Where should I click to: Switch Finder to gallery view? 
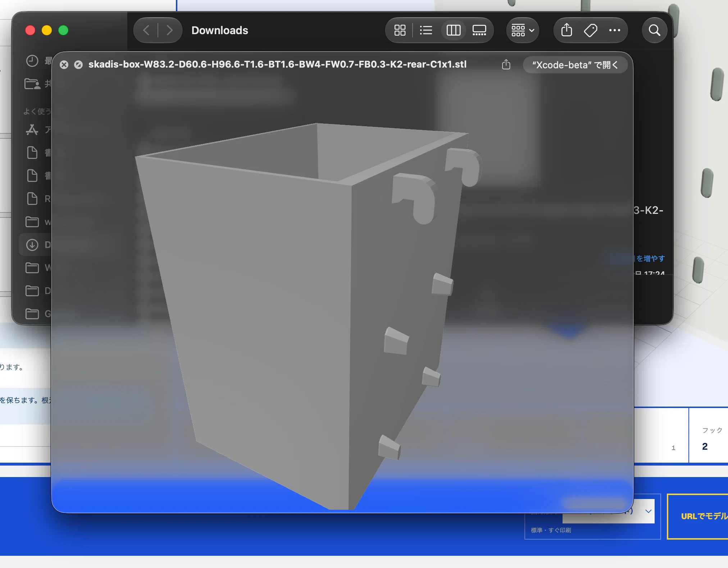coord(479,30)
